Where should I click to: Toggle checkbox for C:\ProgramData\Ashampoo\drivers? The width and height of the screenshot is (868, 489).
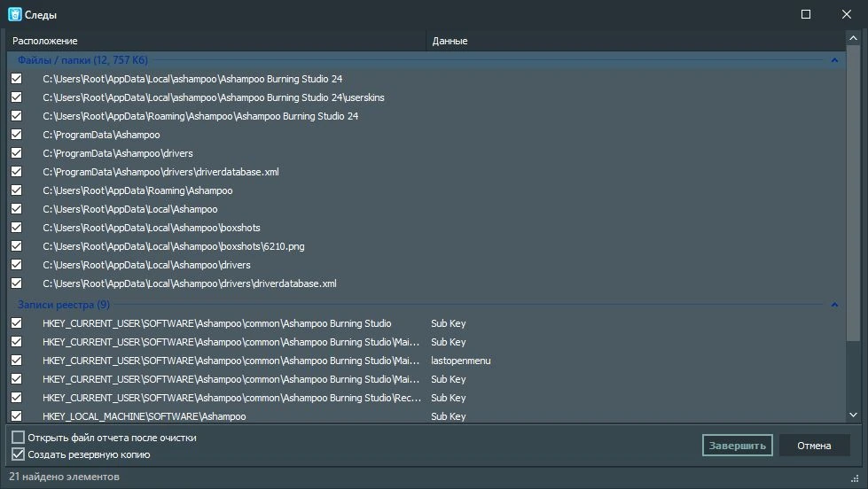click(17, 153)
